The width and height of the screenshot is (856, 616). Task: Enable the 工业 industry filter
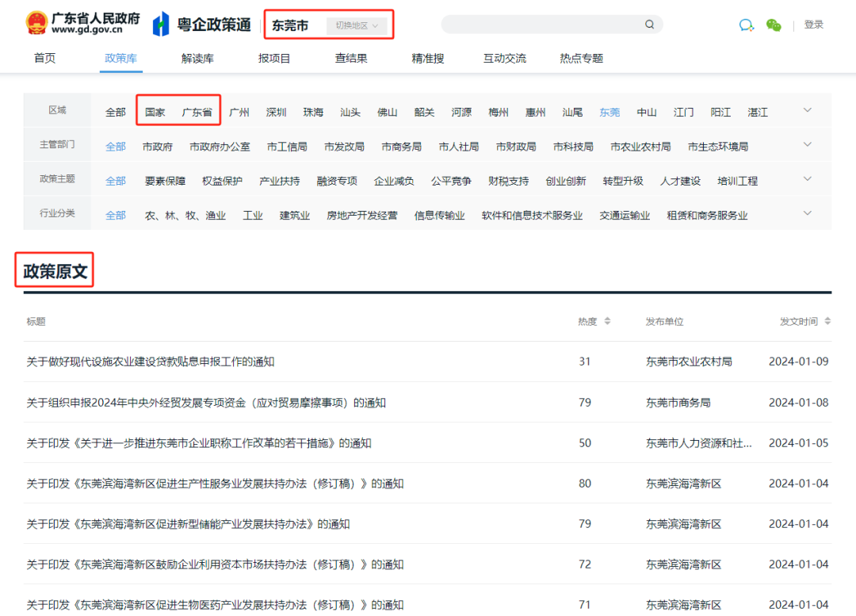(253, 214)
